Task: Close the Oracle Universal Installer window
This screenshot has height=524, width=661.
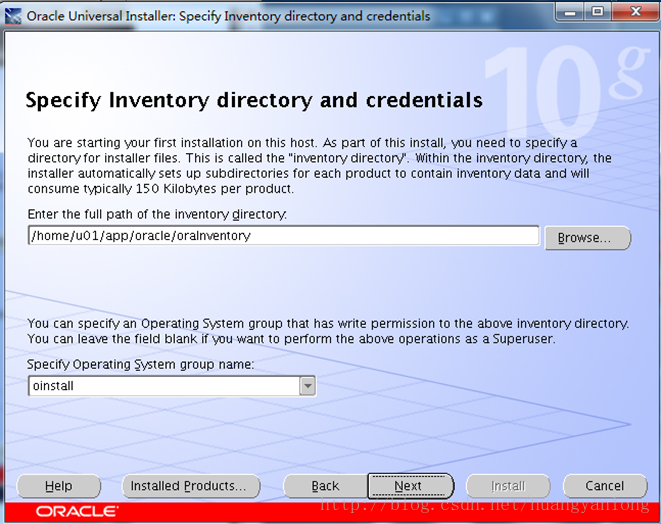Action: pos(635,12)
